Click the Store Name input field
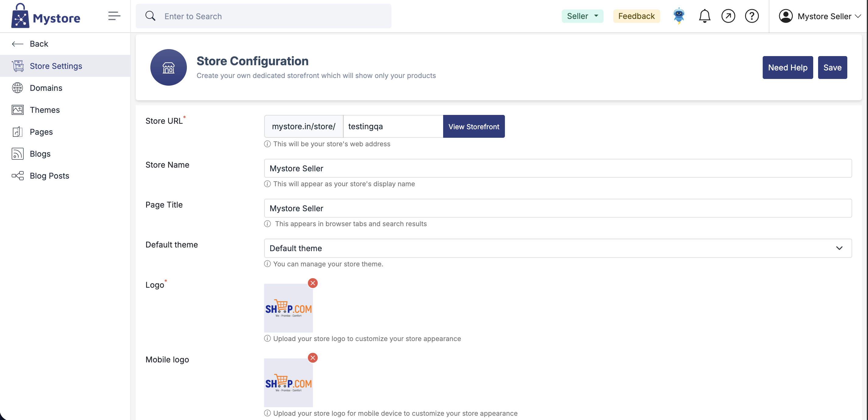868x420 pixels. coord(558,168)
